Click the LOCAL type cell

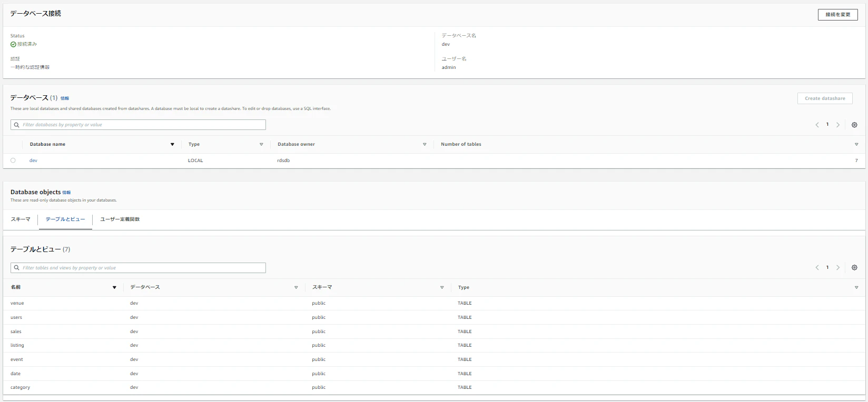[x=195, y=160]
